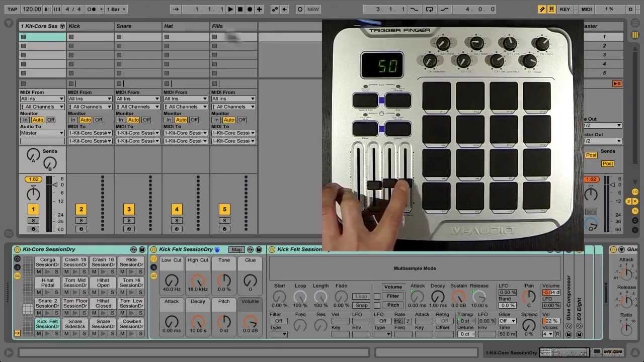
Task: Open the Simpler Glide dropdown
Action: [507, 321]
